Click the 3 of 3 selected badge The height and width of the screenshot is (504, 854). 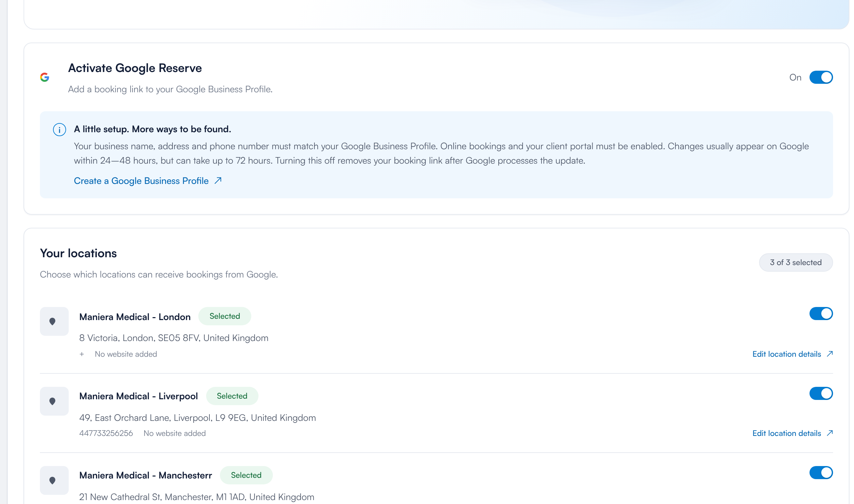point(796,262)
